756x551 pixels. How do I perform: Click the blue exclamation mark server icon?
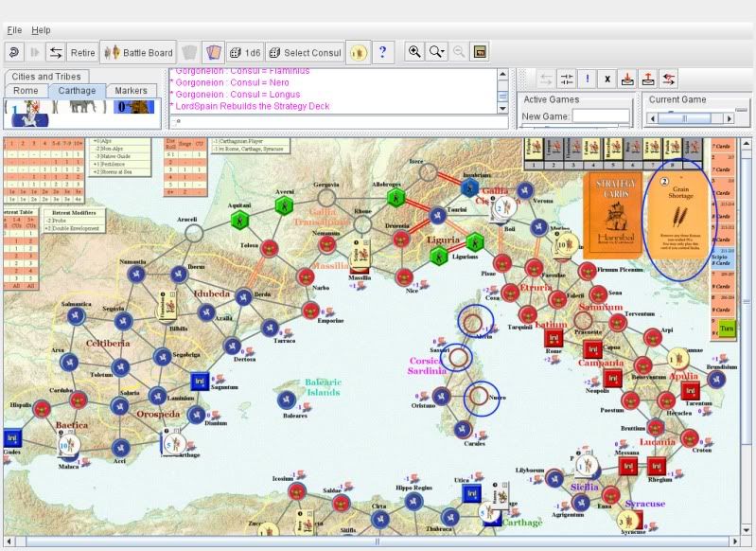click(x=588, y=79)
